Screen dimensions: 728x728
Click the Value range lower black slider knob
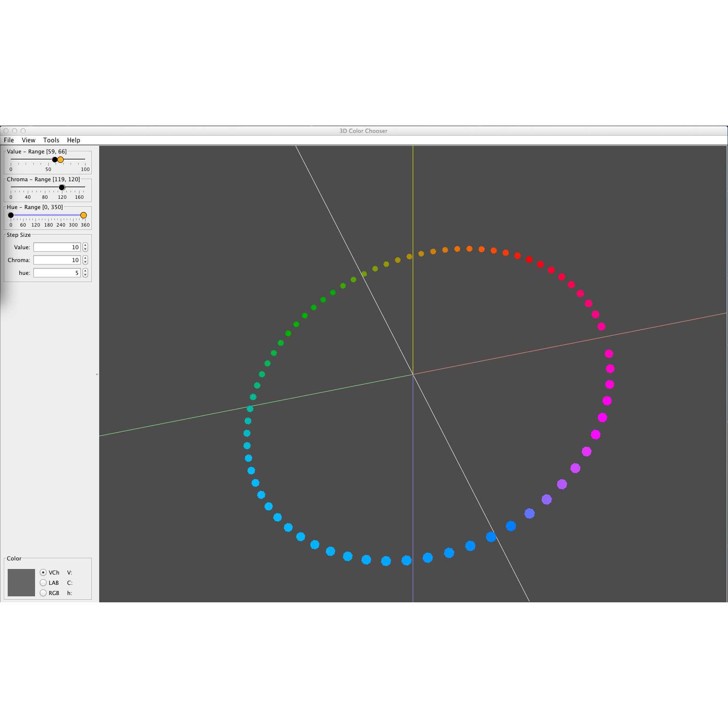(55, 159)
